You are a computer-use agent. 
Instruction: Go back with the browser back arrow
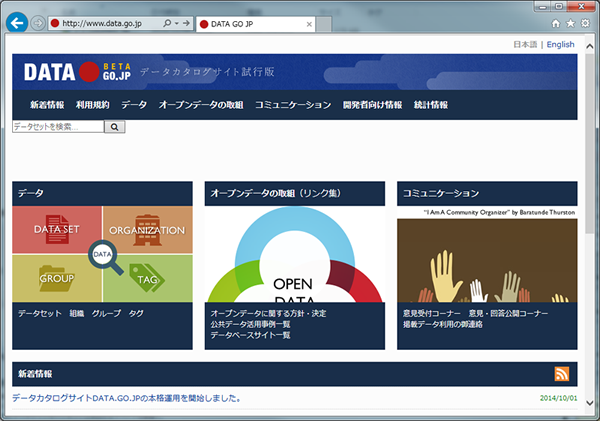coord(17,23)
